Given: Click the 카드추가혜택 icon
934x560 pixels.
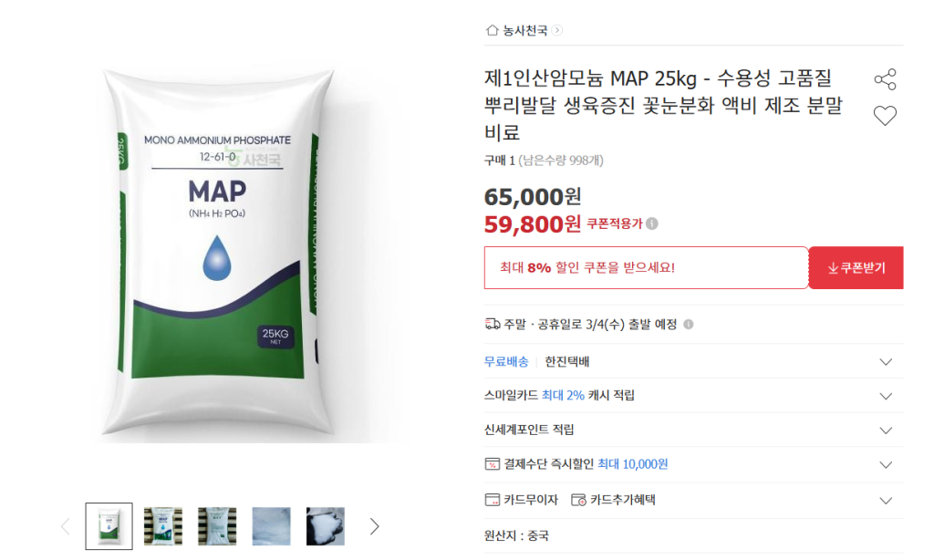Looking at the screenshot, I should pyautogui.click(x=578, y=500).
